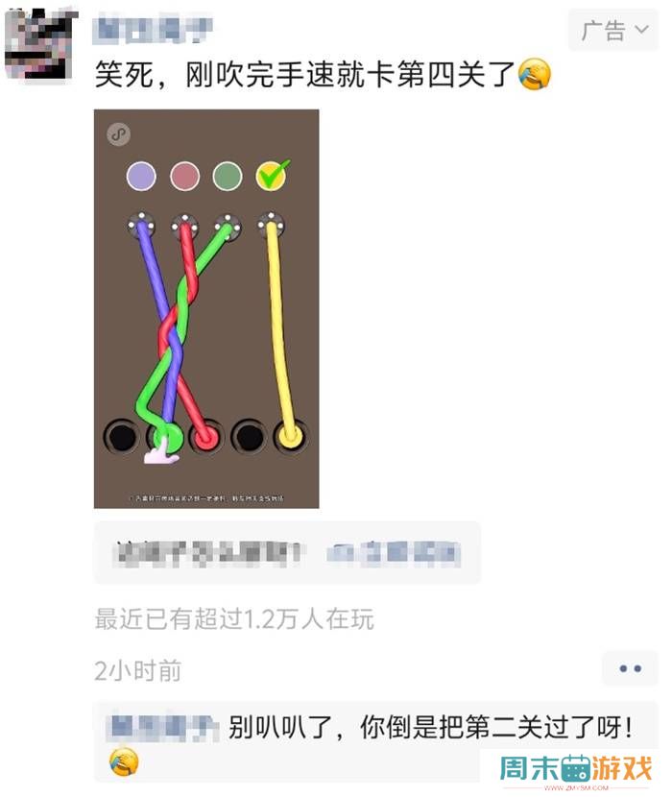Tap the purple rope top anchor

coord(141,226)
